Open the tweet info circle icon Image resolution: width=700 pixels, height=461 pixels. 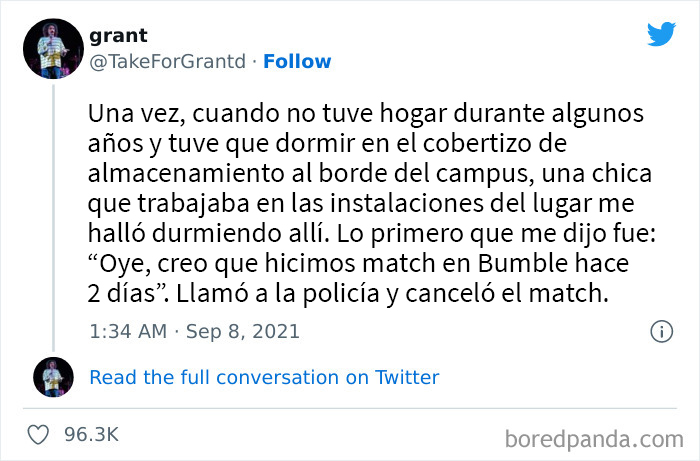[x=661, y=331]
